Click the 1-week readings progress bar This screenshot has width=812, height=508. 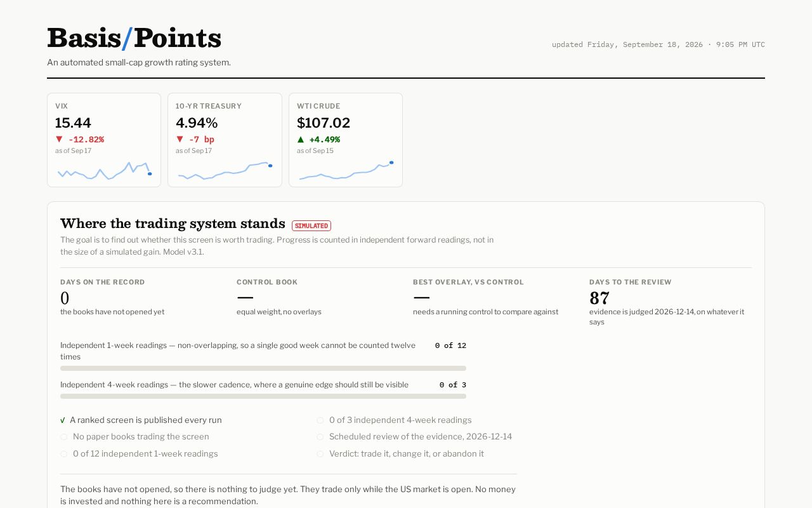tap(263, 368)
